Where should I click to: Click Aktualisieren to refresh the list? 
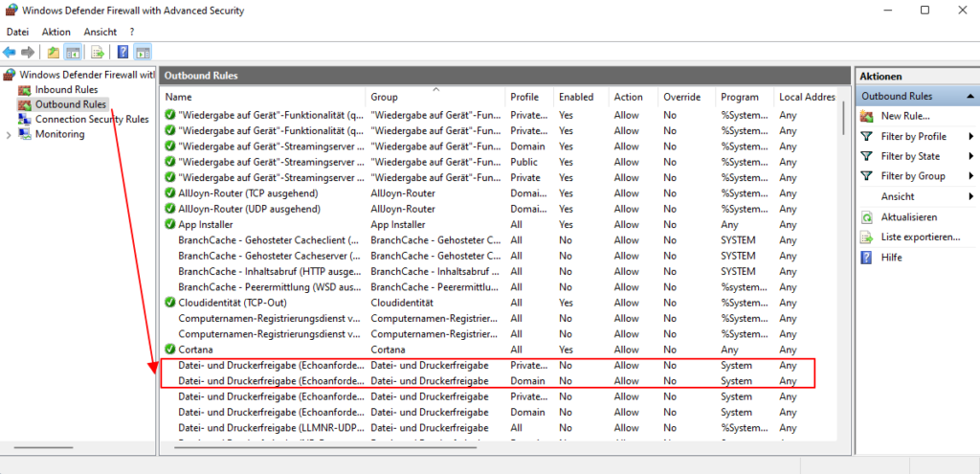(909, 217)
